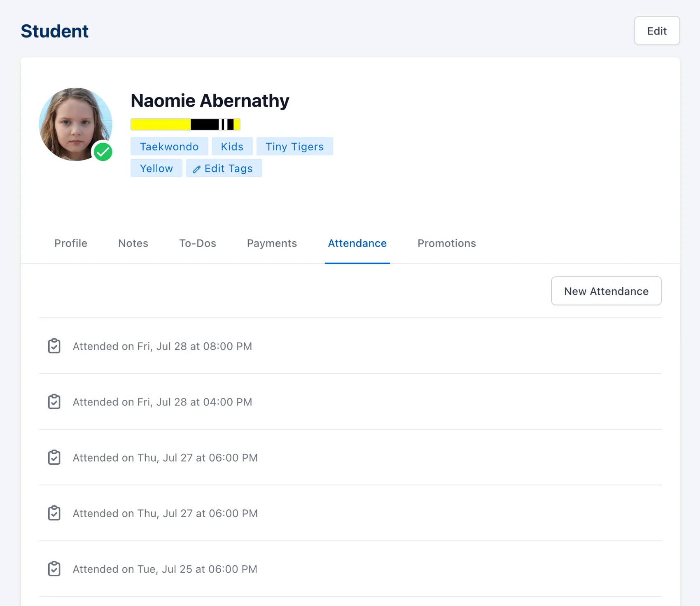The width and height of the screenshot is (700, 606).
Task: Switch to the Profile tab
Action: tap(70, 243)
